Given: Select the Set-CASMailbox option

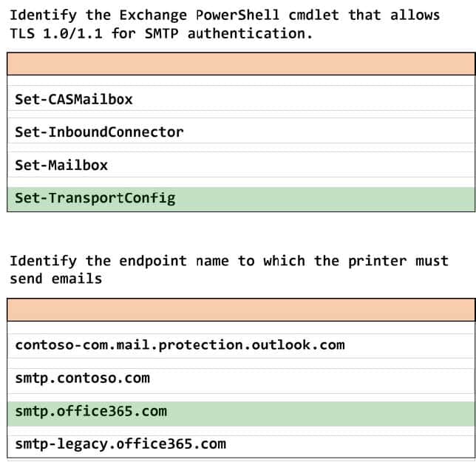Looking at the screenshot, I should click(x=241, y=99).
